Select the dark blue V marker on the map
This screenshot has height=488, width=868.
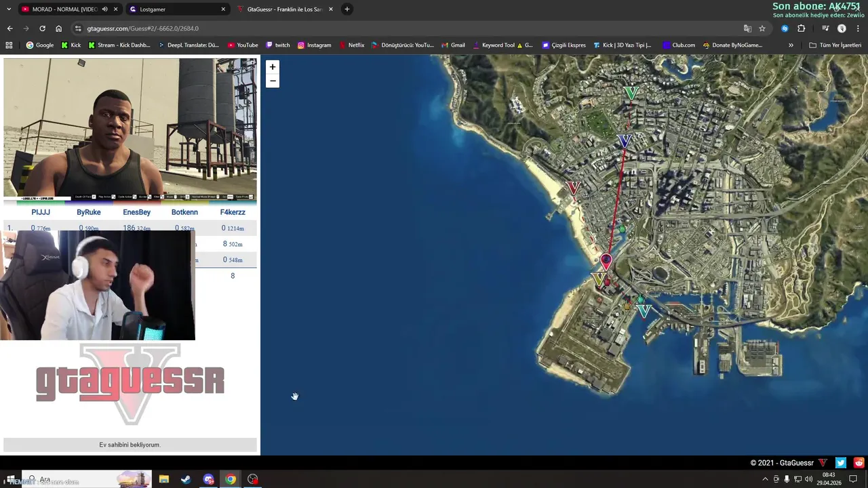tap(625, 141)
